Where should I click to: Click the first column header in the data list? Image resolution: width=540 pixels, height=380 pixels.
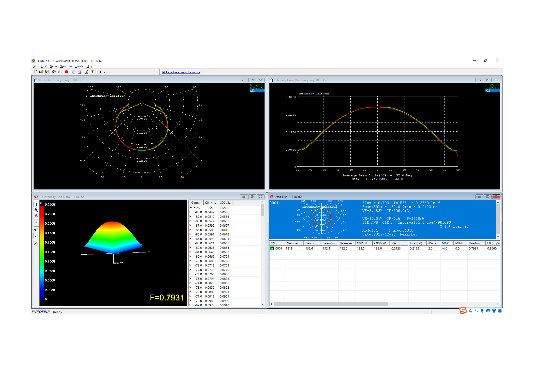[196, 203]
